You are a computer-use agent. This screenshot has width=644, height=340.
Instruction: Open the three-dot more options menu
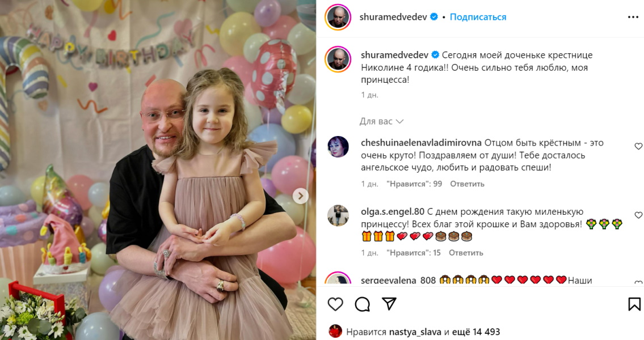point(633,17)
